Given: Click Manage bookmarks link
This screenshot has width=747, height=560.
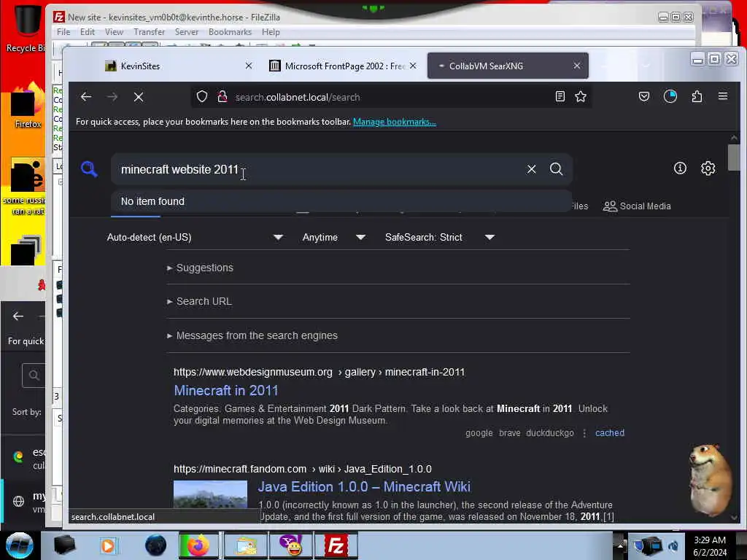Looking at the screenshot, I should (395, 122).
